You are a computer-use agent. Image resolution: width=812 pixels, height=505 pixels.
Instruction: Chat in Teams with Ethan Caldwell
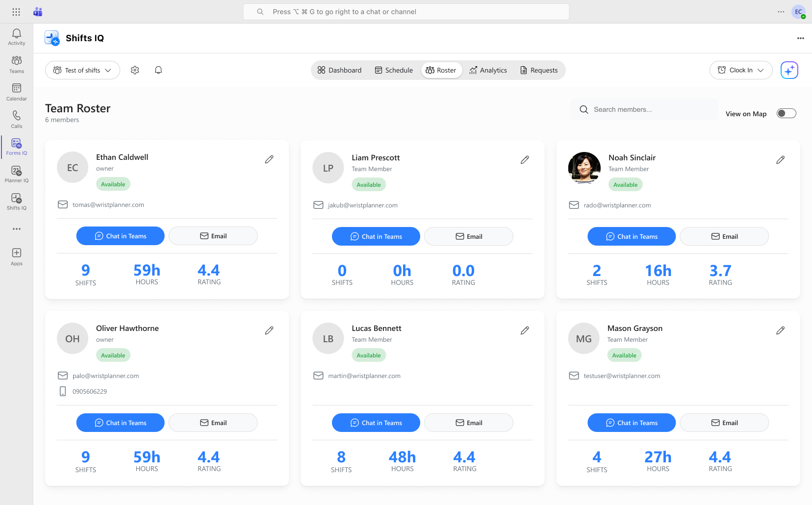[121, 236]
